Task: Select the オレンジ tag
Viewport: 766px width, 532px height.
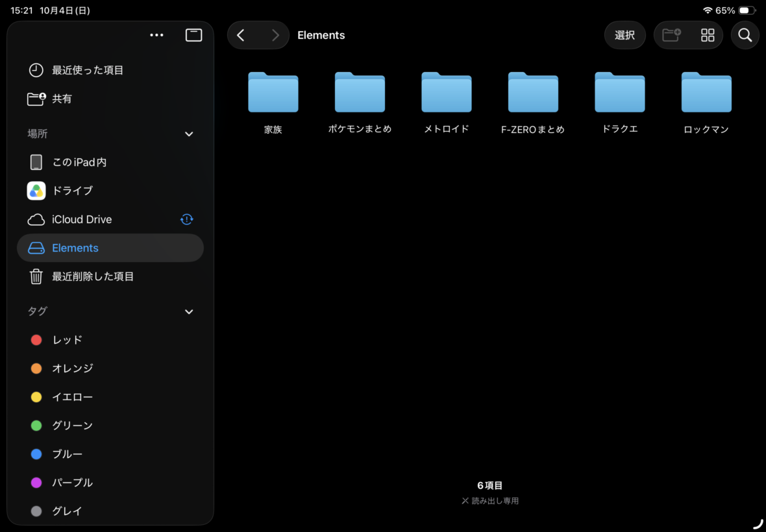Action: pos(110,369)
